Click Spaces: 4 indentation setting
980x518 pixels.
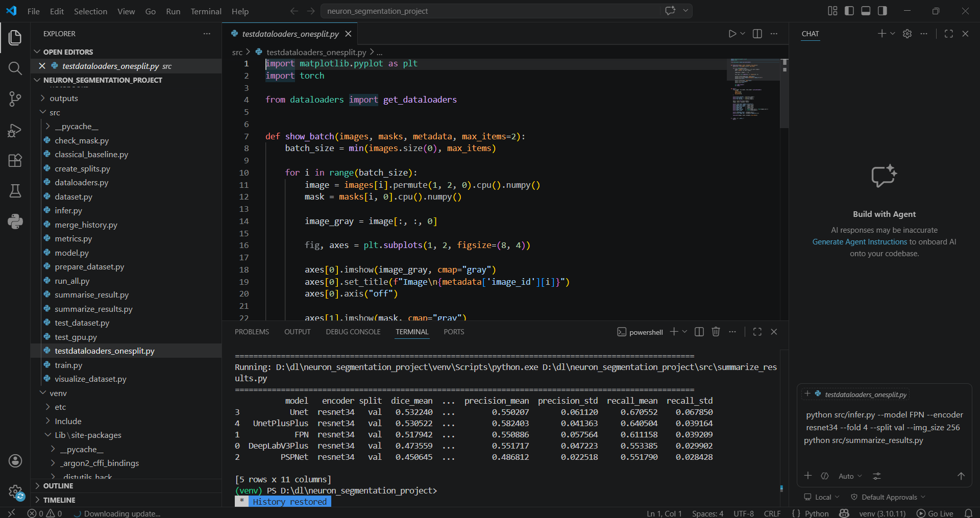point(707,513)
